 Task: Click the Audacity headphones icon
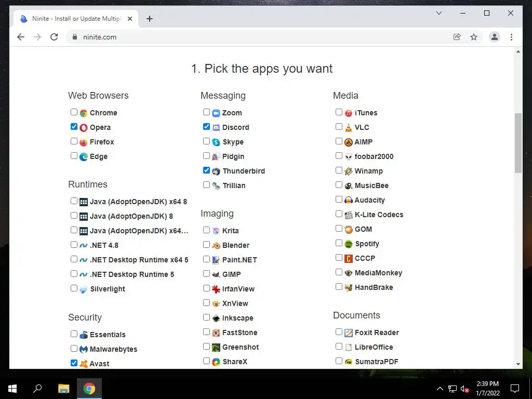[349, 200]
